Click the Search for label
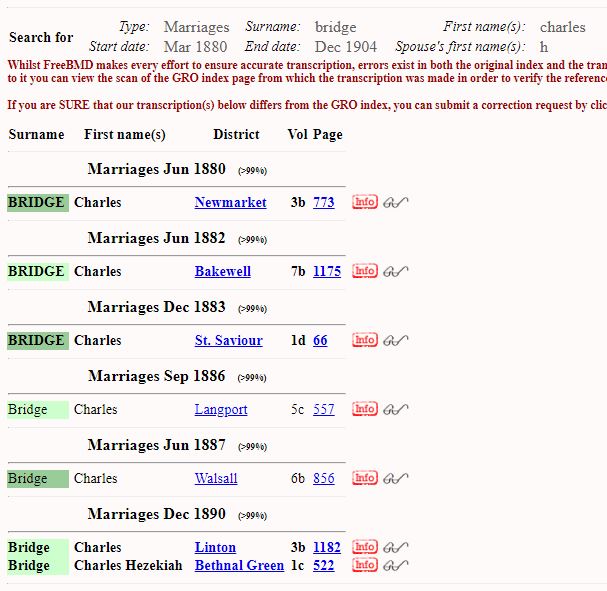The width and height of the screenshot is (607, 591). click(x=41, y=37)
